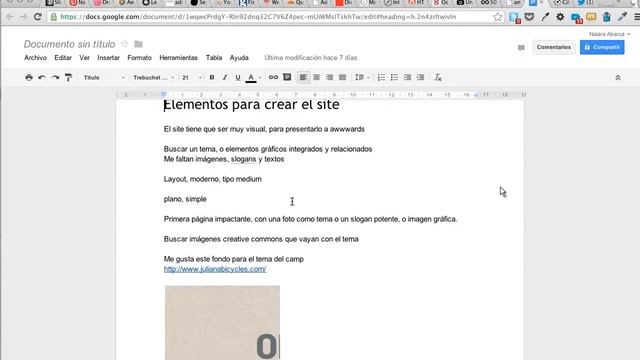The image size is (640, 360).
Task: Select the beige inserted image
Action: coord(222,322)
